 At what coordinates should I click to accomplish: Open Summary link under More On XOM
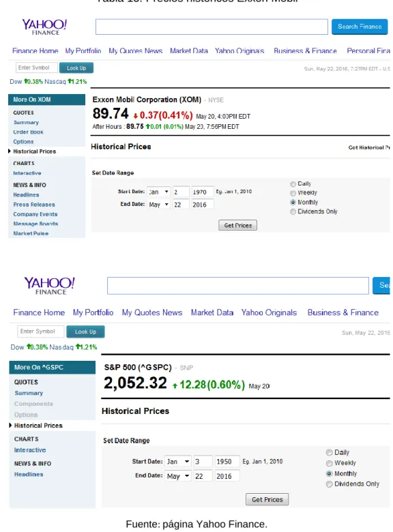pos(26,123)
